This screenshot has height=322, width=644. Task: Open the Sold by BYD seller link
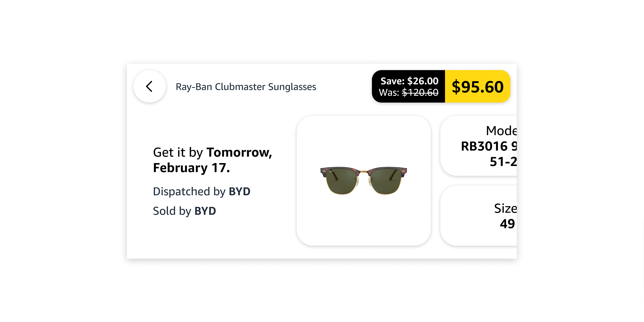(x=184, y=211)
